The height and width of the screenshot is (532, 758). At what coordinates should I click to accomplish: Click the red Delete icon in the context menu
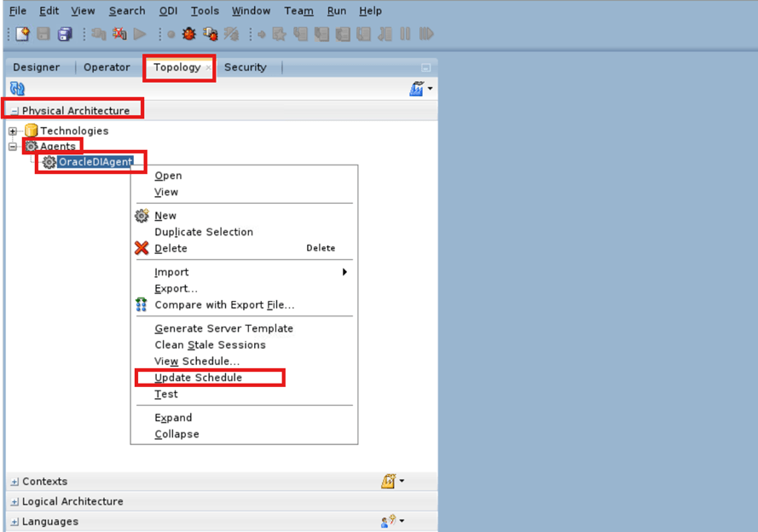point(142,248)
